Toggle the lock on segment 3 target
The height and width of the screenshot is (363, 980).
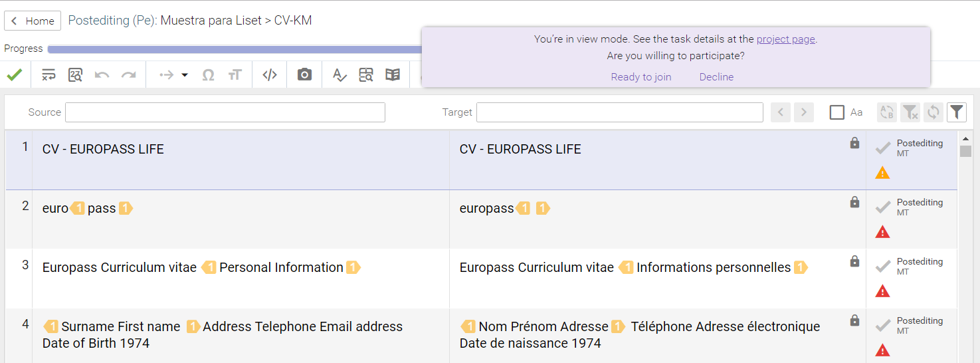point(855,261)
